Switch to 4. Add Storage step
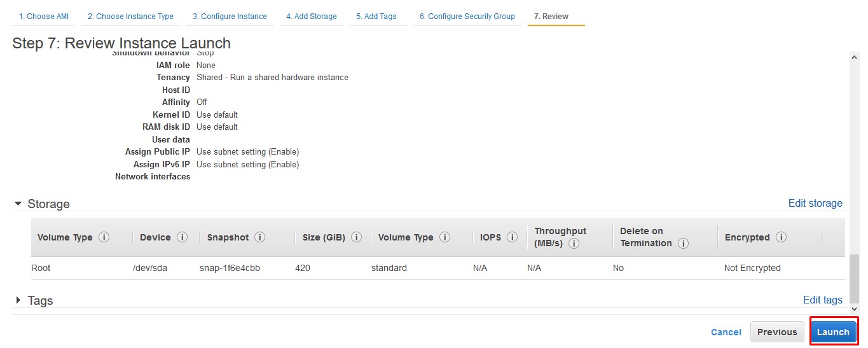Image resolution: width=868 pixels, height=348 pixels. pos(312,17)
